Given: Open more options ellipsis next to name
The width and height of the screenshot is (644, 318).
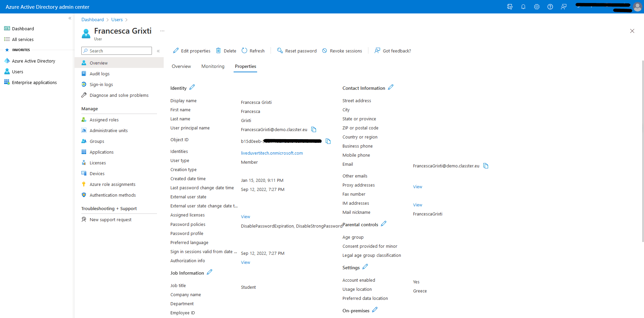Looking at the screenshot, I should pos(162,31).
